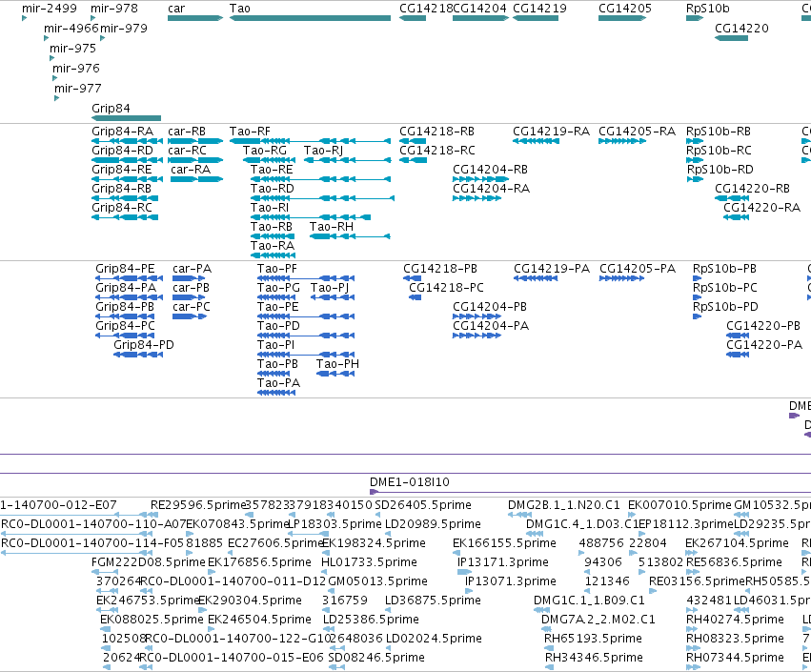The height and width of the screenshot is (672, 811).
Task: Select the DMG2B.1_1.N20.C1 EST label
Action: pos(563,505)
